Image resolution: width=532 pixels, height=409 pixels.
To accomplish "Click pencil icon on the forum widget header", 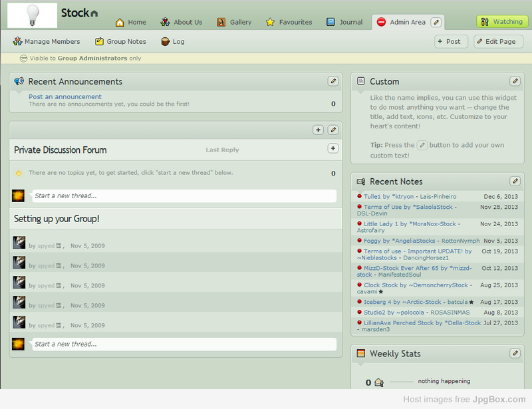I will [x=333, y=130].
